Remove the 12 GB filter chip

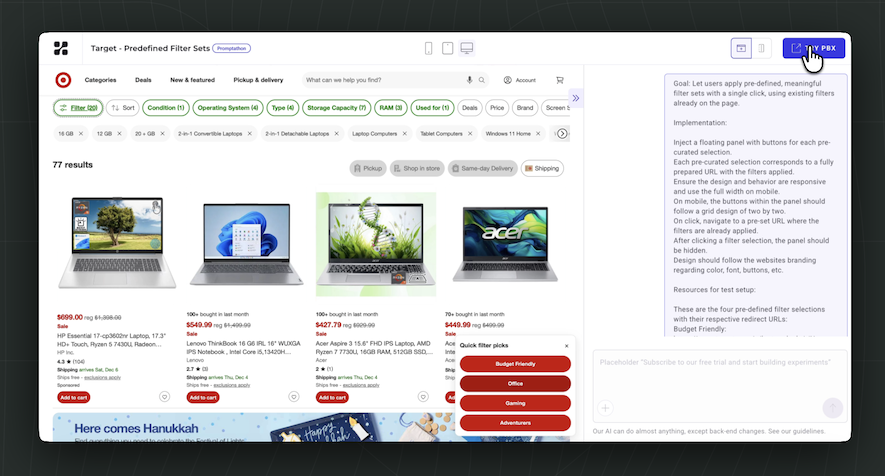coord(119,134)
